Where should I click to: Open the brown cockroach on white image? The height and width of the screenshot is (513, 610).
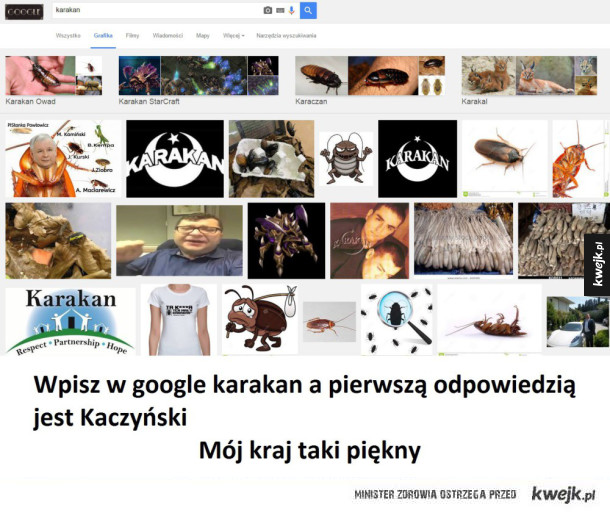pos(505,159)
